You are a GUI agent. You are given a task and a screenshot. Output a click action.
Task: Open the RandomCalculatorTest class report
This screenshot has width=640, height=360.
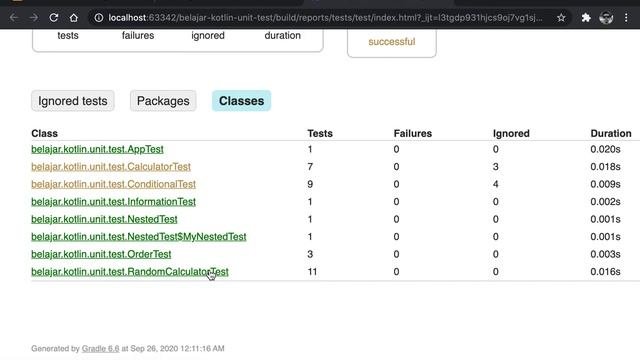click(x=129, y=272)
